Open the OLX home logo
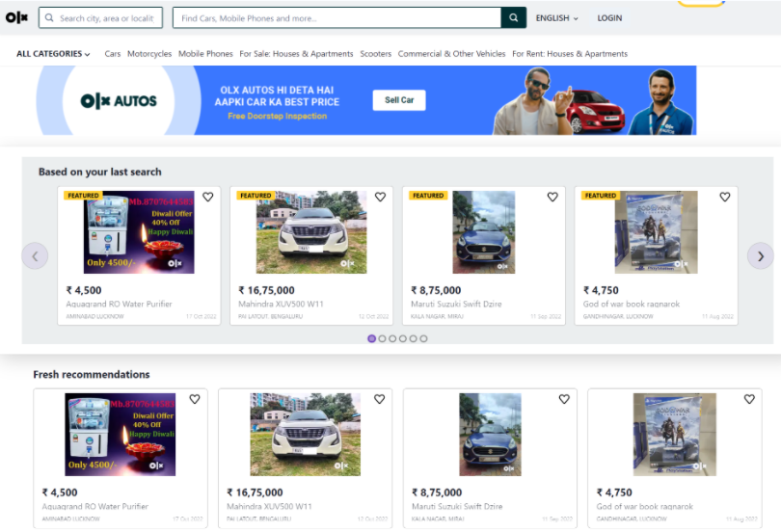 point(17,18)
